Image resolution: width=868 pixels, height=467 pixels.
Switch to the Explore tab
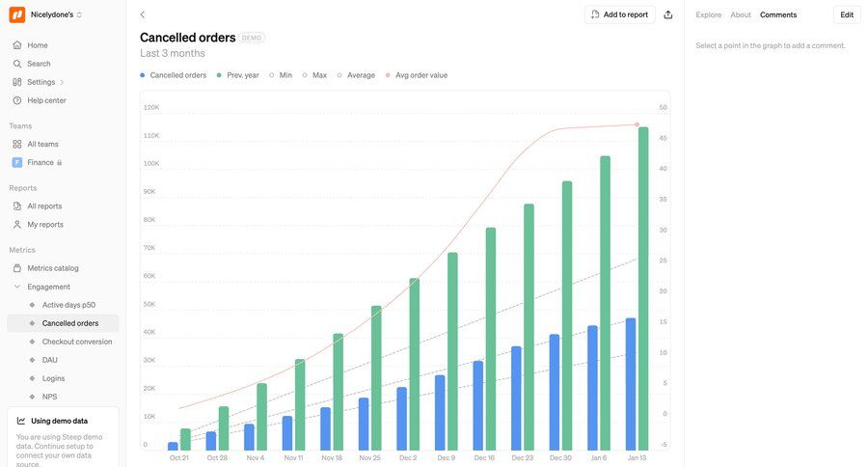pos(708,15)
